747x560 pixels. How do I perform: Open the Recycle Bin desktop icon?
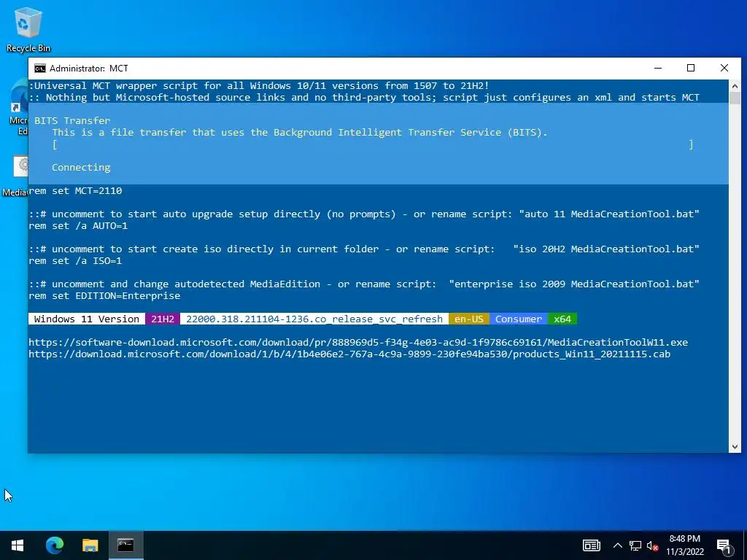(x=28, y=29)
